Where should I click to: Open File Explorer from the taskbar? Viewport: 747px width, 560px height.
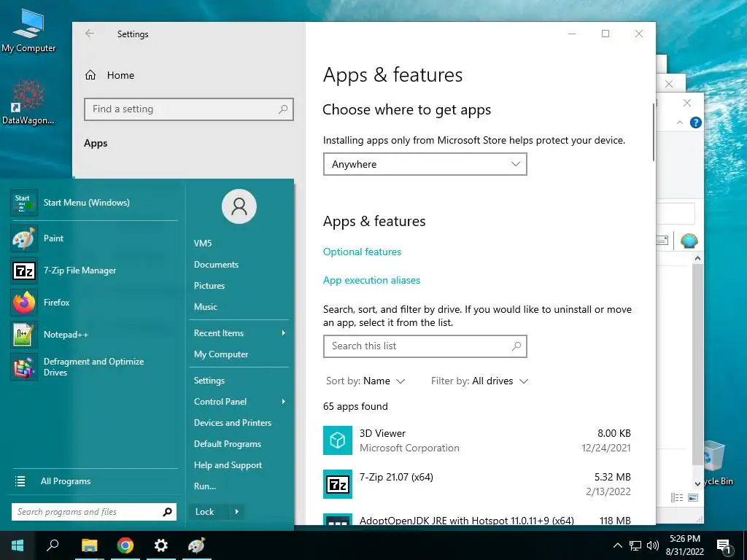89,545
